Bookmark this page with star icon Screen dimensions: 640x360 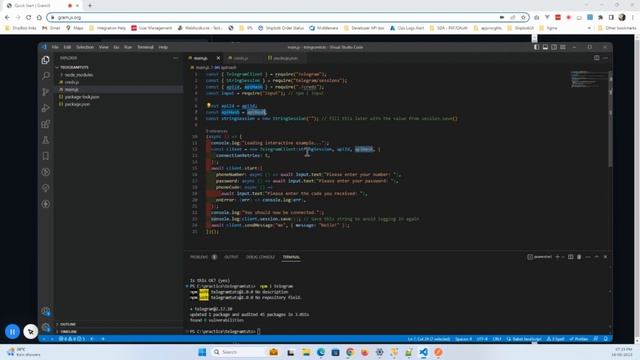[x=523, y=17]
